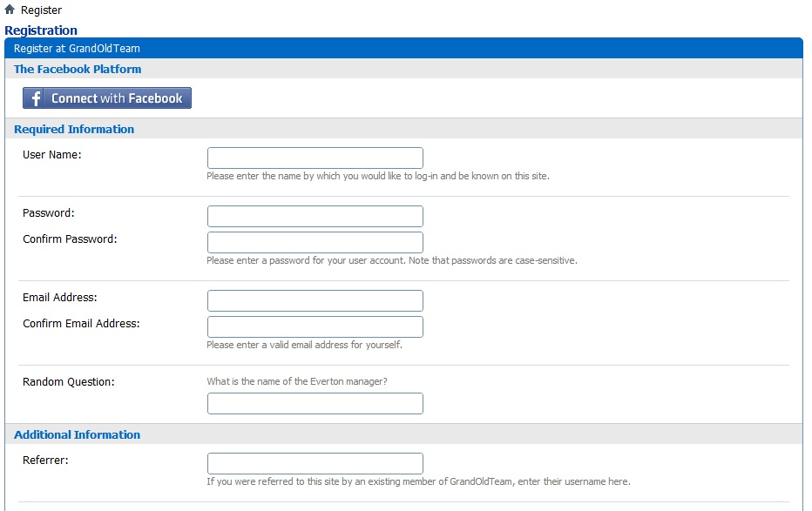Click the Register breadcrumb text
This screenshot has width=812, height=511.
(42, 10)
